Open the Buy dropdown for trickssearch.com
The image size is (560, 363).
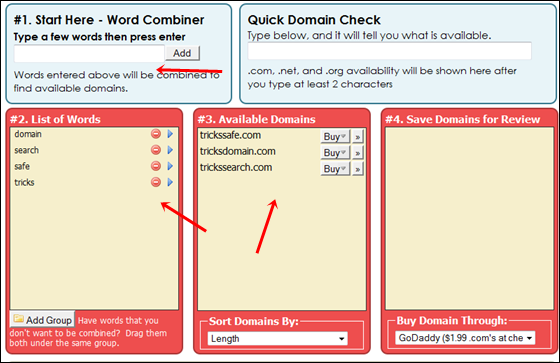(x=335, y=169)
